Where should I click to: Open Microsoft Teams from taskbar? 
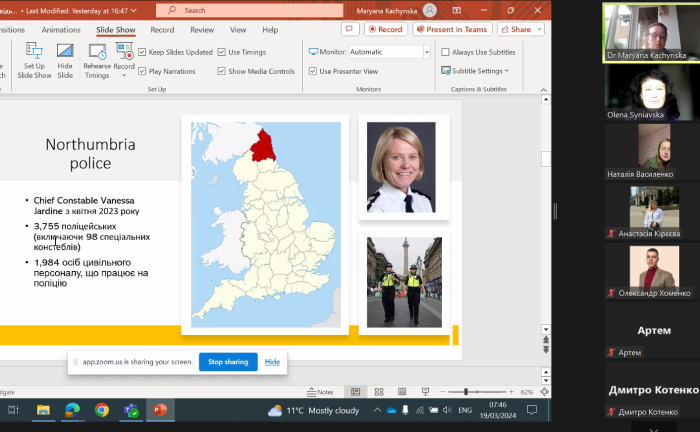[130, 410]
